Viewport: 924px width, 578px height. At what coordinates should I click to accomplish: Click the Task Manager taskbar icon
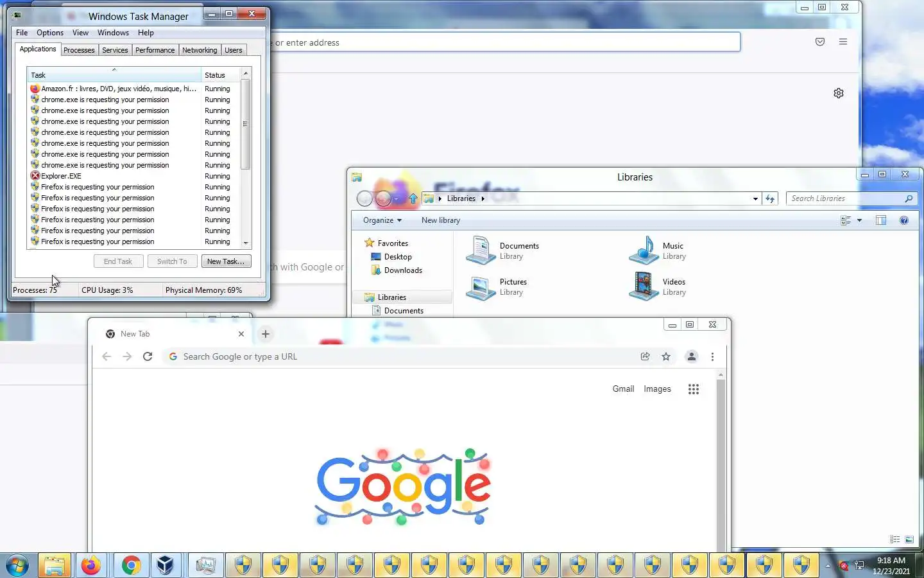(x=206, y=565)
